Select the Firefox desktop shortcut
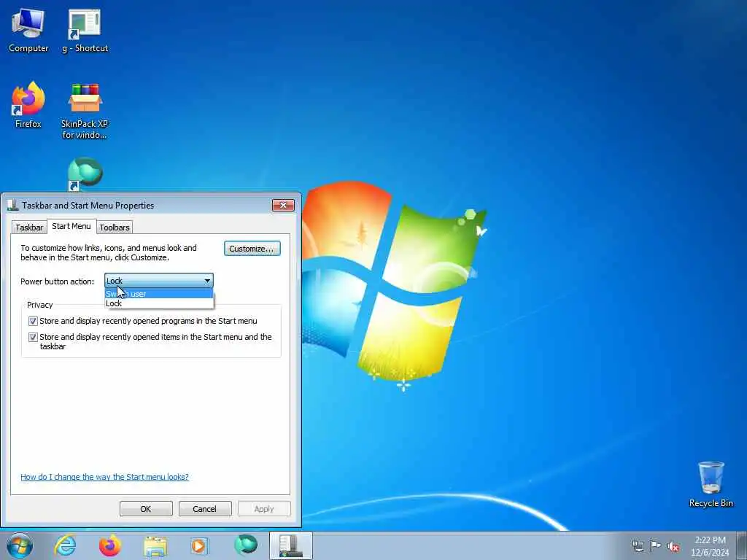Screen dimensions: 747x560 pos(28,105)
